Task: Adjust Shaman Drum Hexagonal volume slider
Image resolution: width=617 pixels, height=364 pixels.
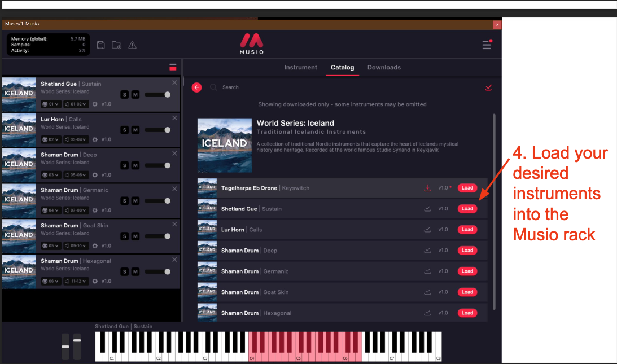Action: [157, 271]
